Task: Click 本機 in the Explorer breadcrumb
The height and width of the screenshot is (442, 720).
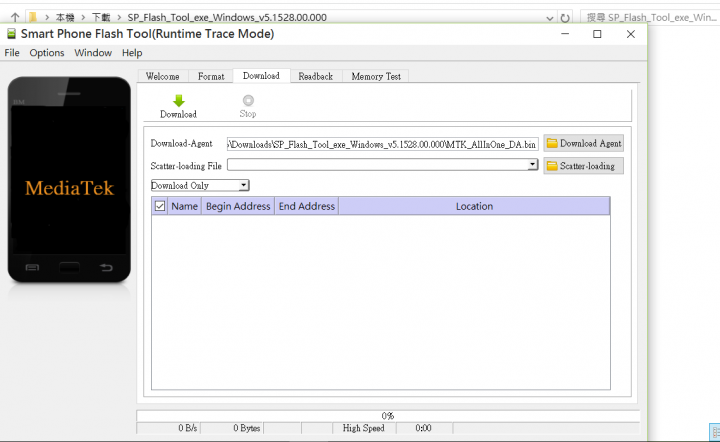Action: tap(65, 17)
